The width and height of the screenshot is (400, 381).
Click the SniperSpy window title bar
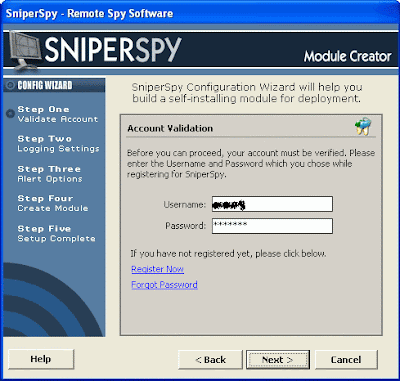pyautogui.click(x=200, y=14)
